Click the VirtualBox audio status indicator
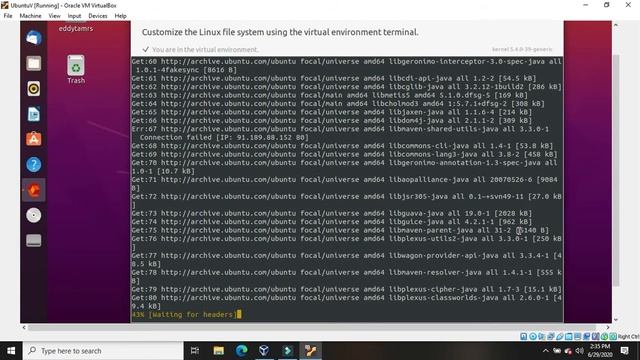 (x=542, y=336)
